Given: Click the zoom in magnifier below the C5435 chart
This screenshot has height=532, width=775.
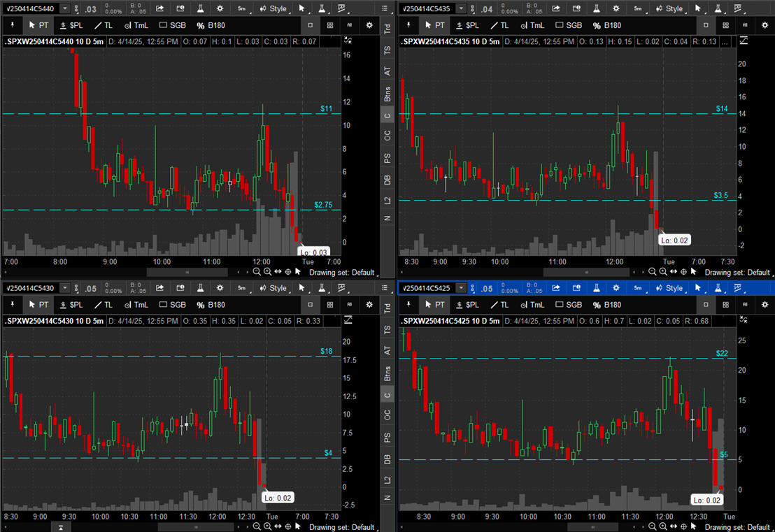Looking at the screenshot, I should pos(663,272).
